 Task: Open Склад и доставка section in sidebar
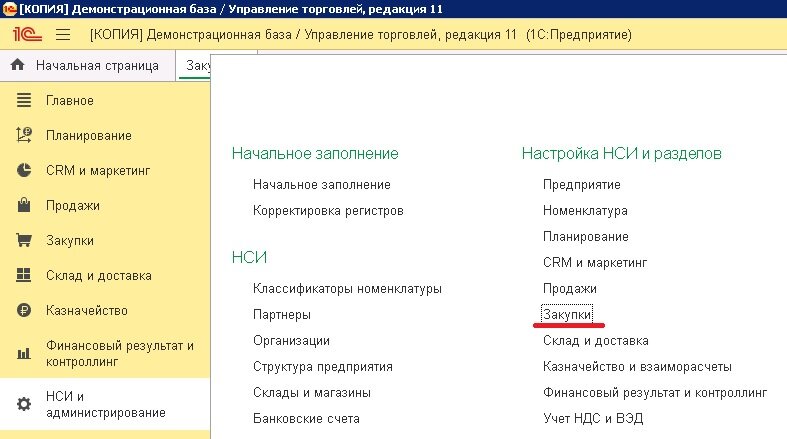[99, 275]
